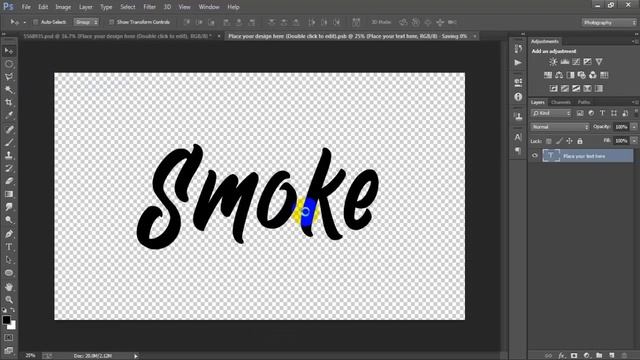Screen dimensions: 640x360
Task: Open the layer filter Kind dropdown
Action: [551, 113]
